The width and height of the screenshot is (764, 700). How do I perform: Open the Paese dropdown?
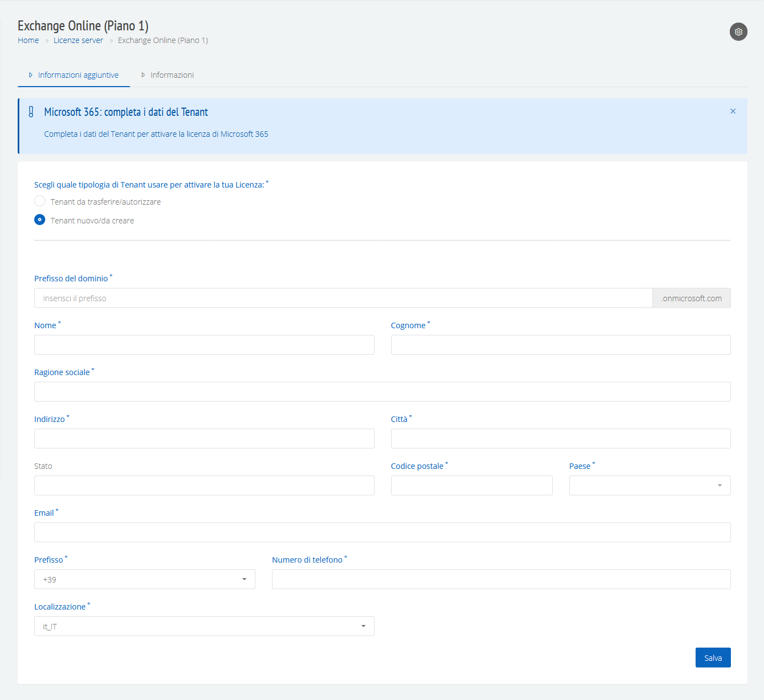pos(650,485)
